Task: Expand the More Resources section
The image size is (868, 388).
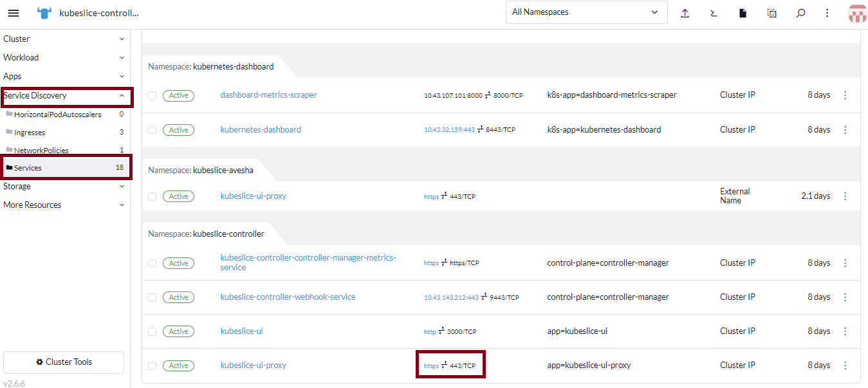Action: 64,205
